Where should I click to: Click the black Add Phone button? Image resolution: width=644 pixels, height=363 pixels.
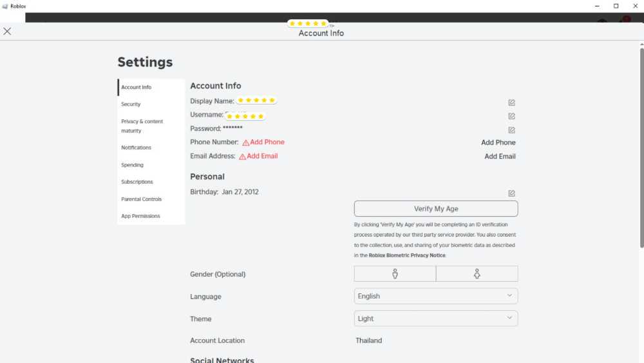click(498, 142)
